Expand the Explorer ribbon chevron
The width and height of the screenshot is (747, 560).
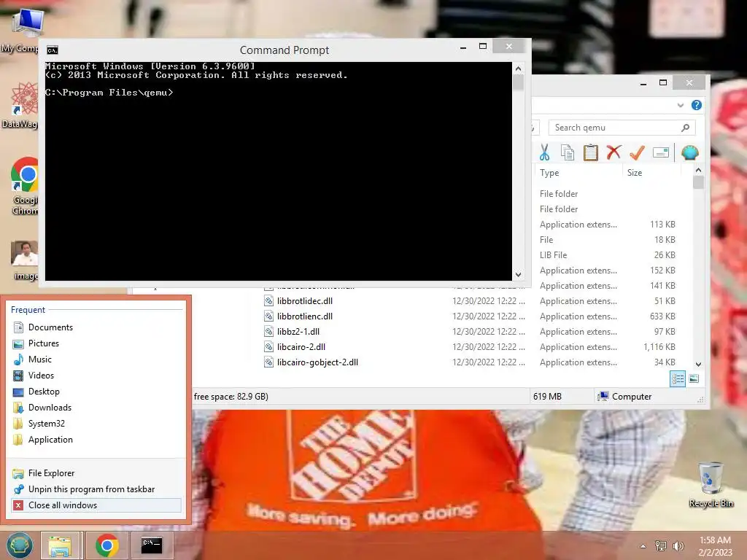click(681, 105)
